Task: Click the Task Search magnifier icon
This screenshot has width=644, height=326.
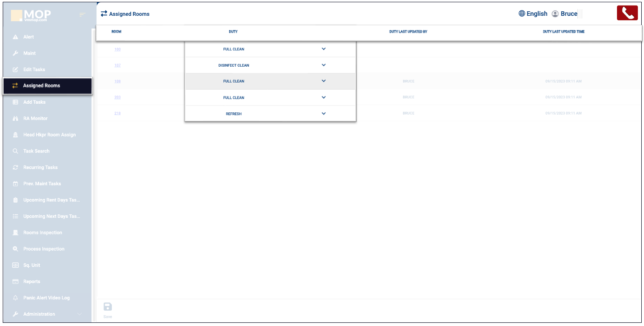Action: coord(15,151)
